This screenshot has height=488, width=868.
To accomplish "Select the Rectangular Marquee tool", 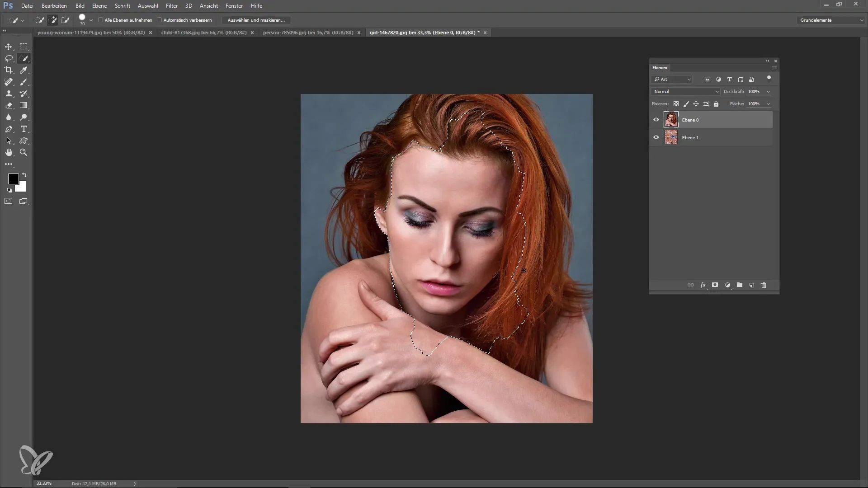I will click(x=24, y=47).
